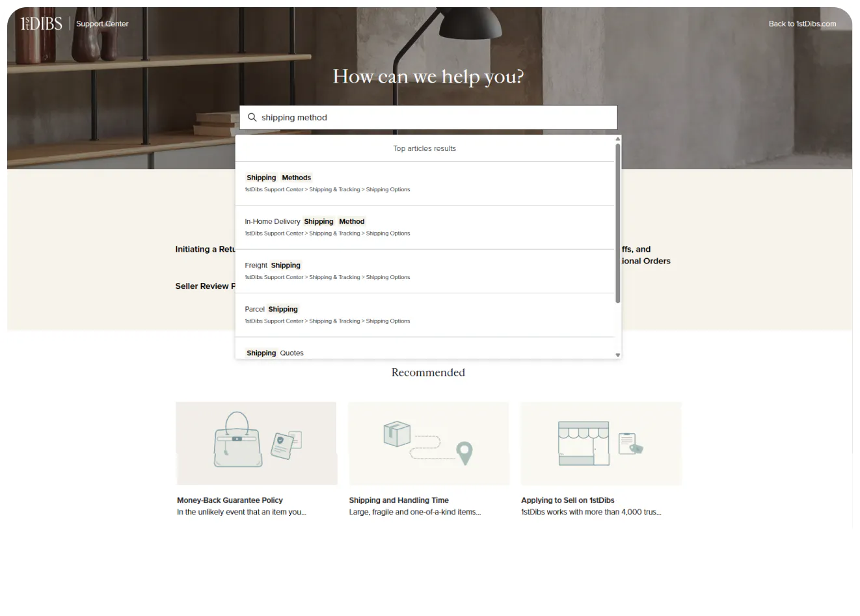Click the search results scrollbar thumb
Screen dimensions: 860x616
click(x=618, y=223)
